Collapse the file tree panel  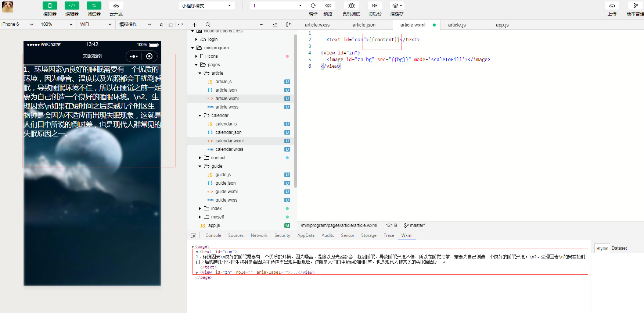(289, 25)
